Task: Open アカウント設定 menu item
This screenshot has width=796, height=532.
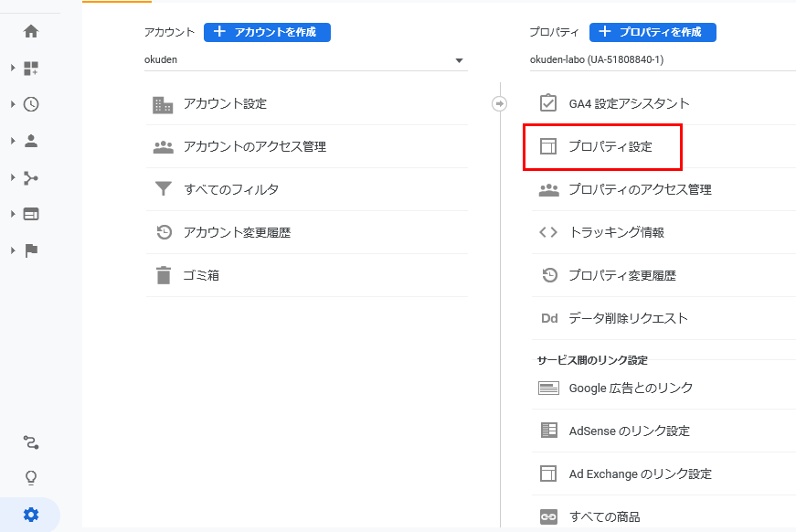Action: coord(225,104)
